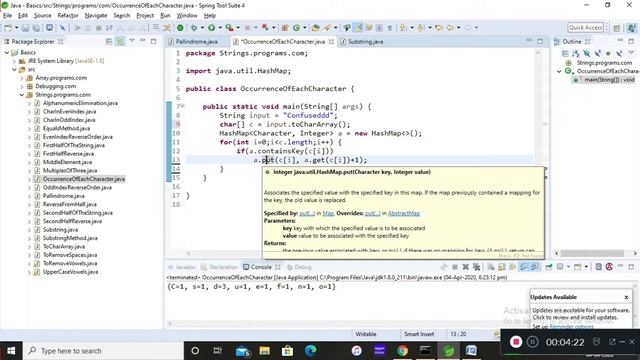Viewport: 640px width, 360px height.
Task: Open the Navigate menu
Action: point(96,16)
